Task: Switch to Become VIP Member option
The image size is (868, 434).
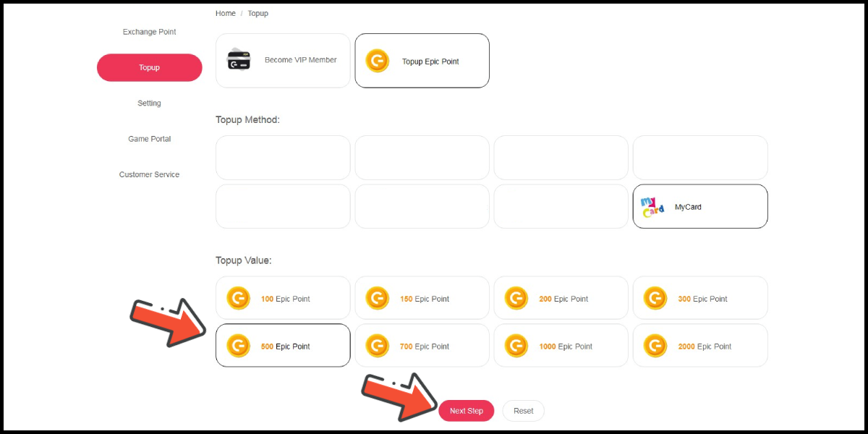Action: (283, 61)
